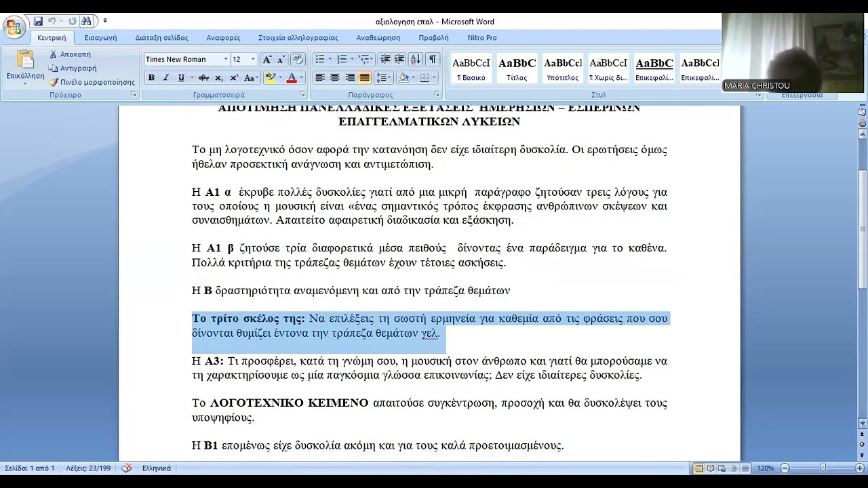Switch to the Nitro Pro tab

[x=481, y=38]
